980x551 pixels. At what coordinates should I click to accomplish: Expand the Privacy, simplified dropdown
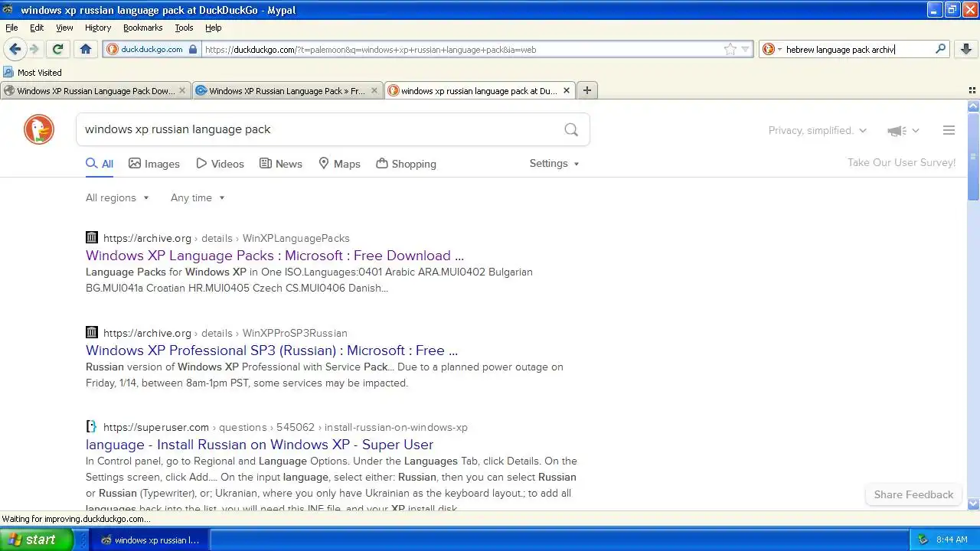click(x=818, y=131)
